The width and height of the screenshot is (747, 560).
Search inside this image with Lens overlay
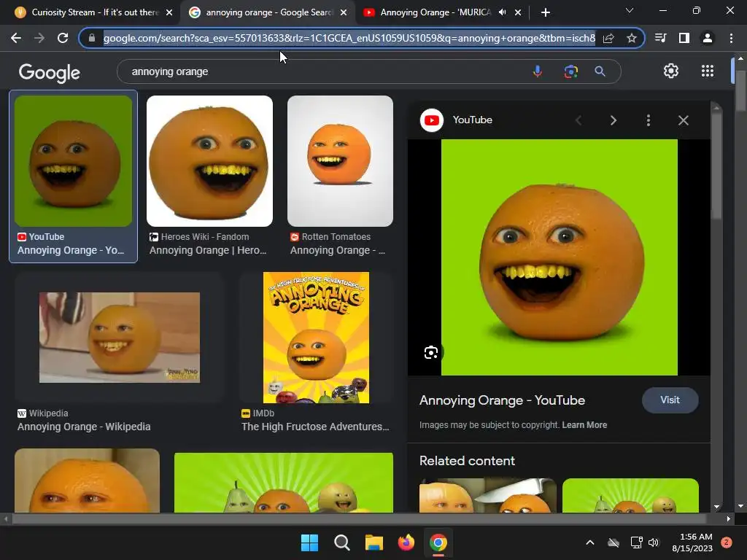[x=431, y=352]
